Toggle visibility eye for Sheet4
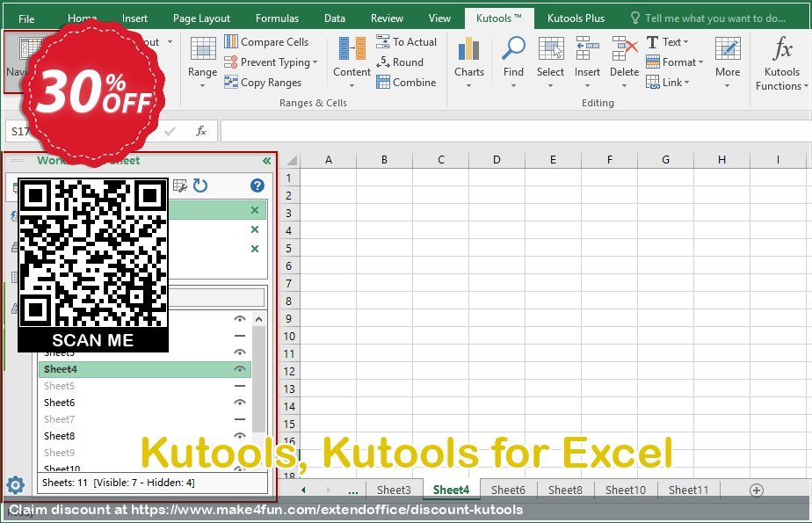This screenshot has width=812, height=523. tap(239, 369)
